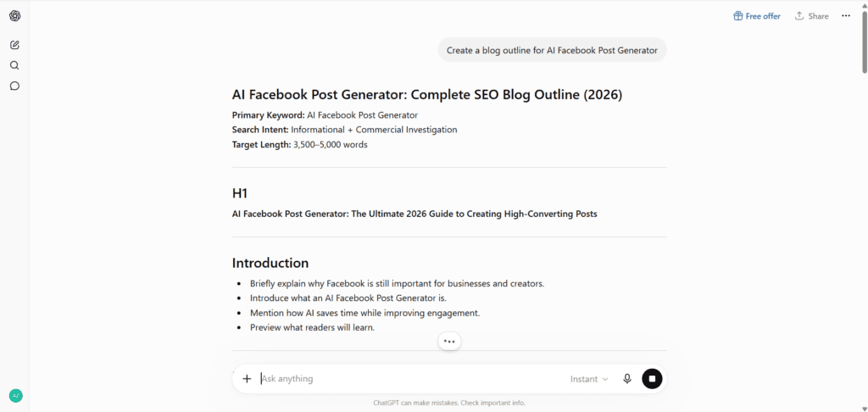This screenshot has height=412, width=868.
Task: Click the floating ellipsis scroll indicator
Action: coord(449,342)
